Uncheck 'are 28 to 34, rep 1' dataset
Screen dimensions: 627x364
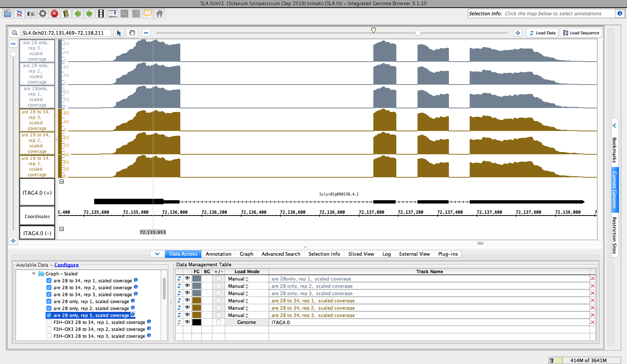pos(49,281)
